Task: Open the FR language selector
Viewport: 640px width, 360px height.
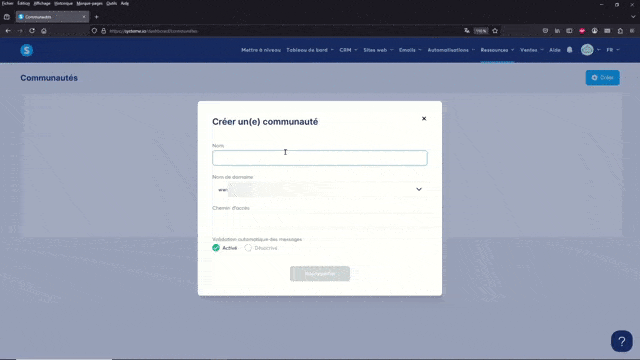Action: 613,50
